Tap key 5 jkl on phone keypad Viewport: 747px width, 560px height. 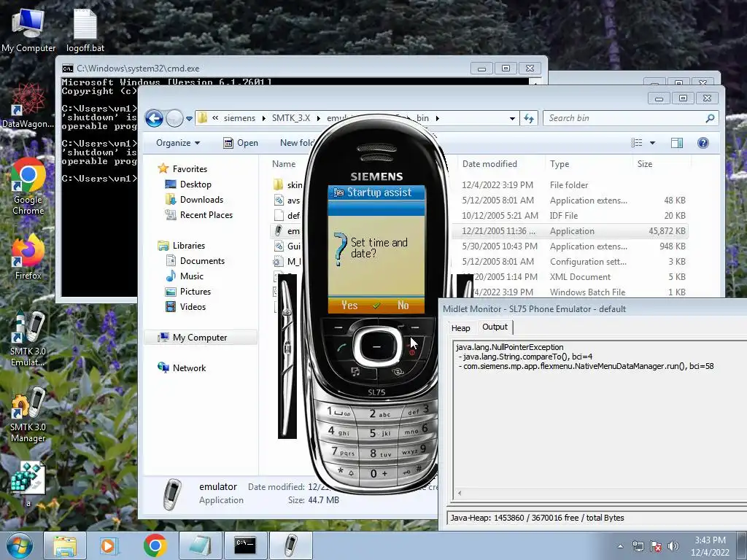pyautogui.click(x=380, y=433)
